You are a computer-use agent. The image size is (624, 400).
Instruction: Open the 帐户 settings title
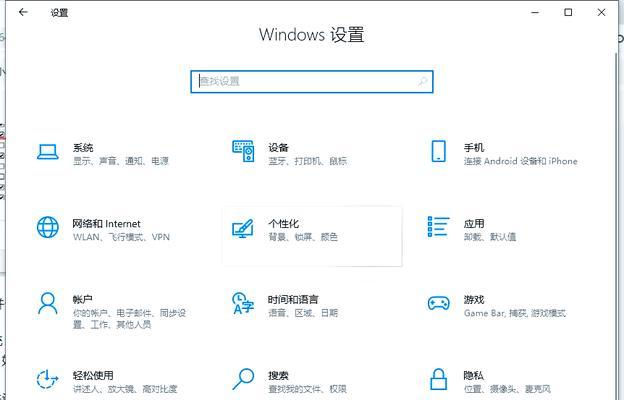pos(83,300)
